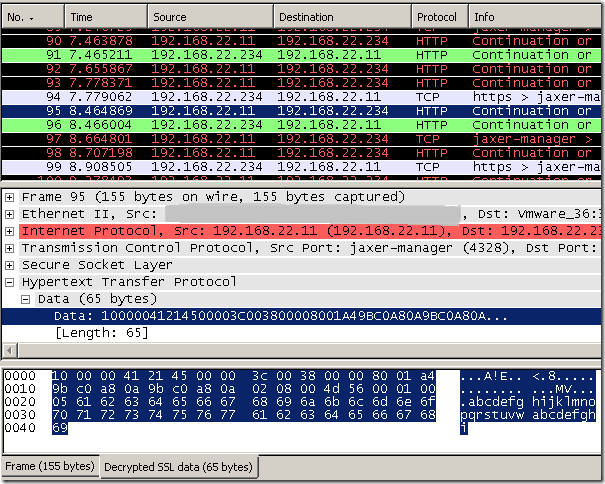Collapse the Data (65 bytes) node

coord(25,300)
